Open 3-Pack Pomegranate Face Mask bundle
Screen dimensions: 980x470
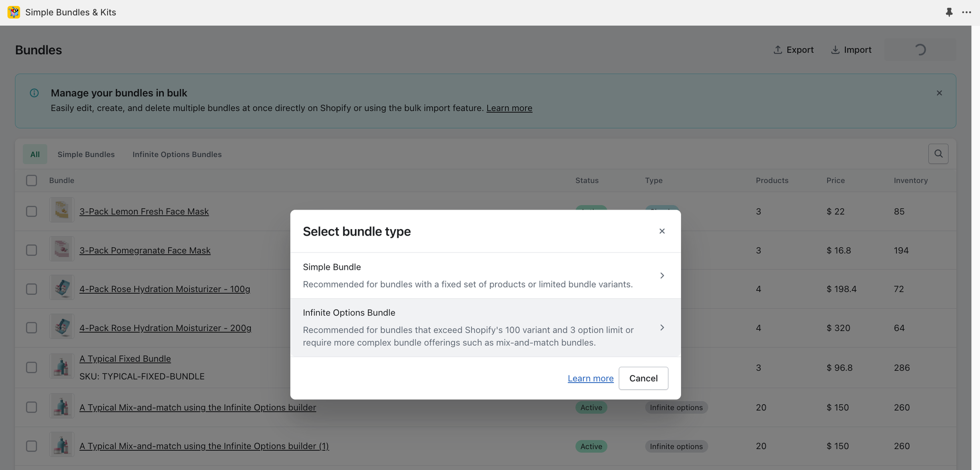click(145, 250)
